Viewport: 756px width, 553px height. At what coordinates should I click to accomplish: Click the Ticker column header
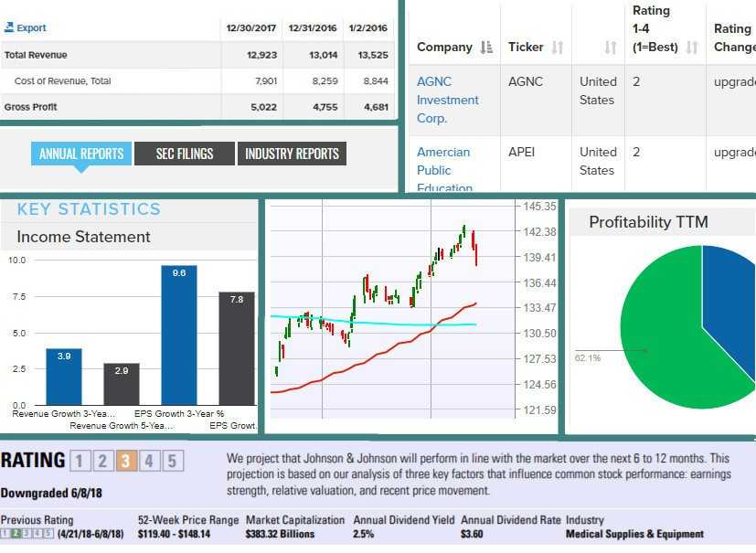click(526, 47)
